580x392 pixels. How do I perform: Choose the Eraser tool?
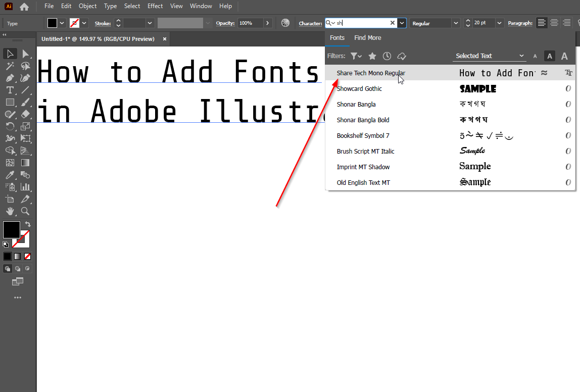[25, 114]
